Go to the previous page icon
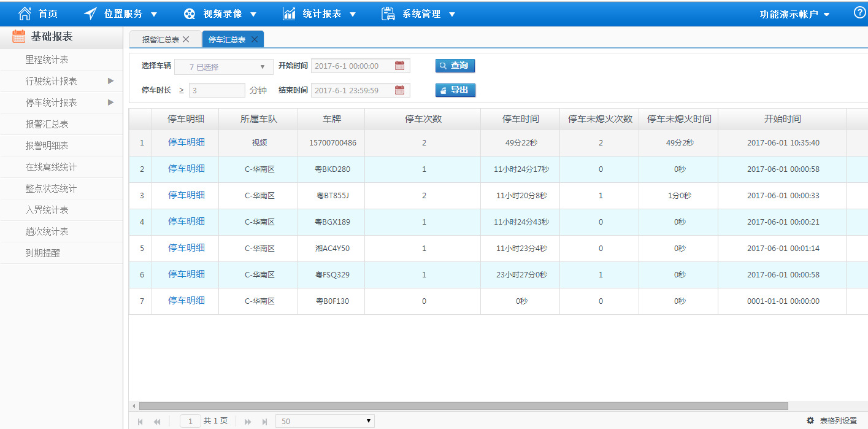The width and height of the screenshot is (868, 429). [157, 422]
